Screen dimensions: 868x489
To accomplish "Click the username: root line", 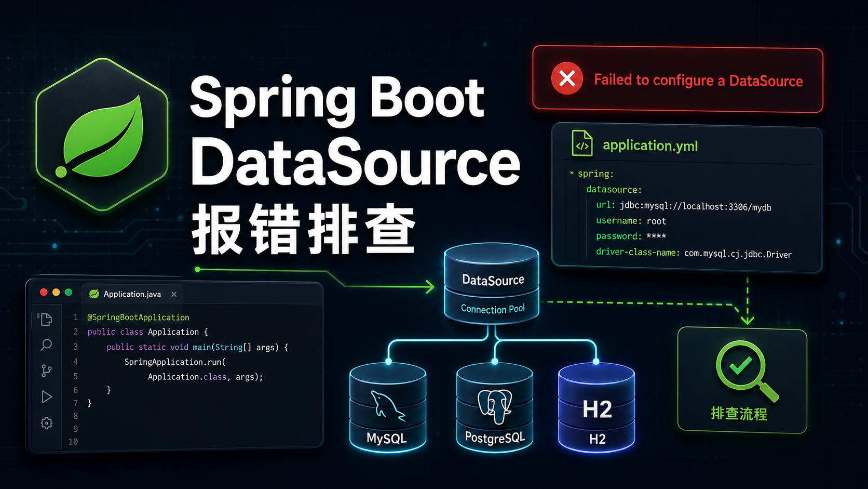I will point(631,221).
